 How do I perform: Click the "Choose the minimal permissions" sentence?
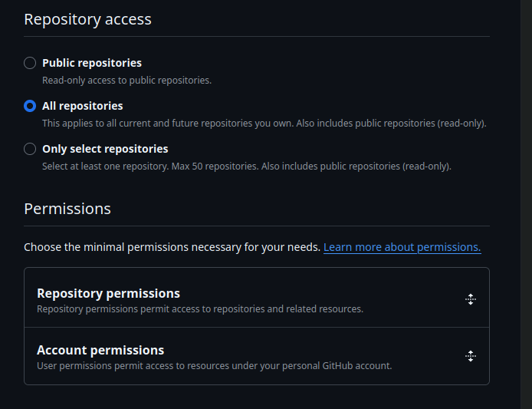(172, 247)
